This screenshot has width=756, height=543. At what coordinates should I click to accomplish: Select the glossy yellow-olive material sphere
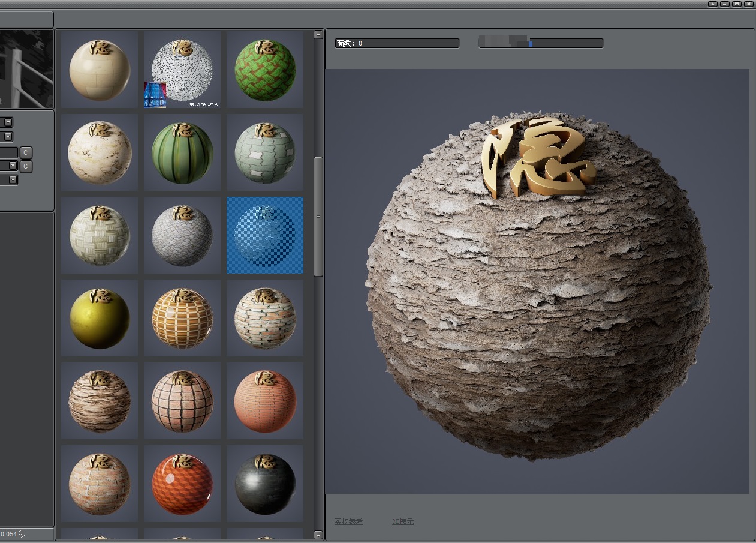coord(100,318)
